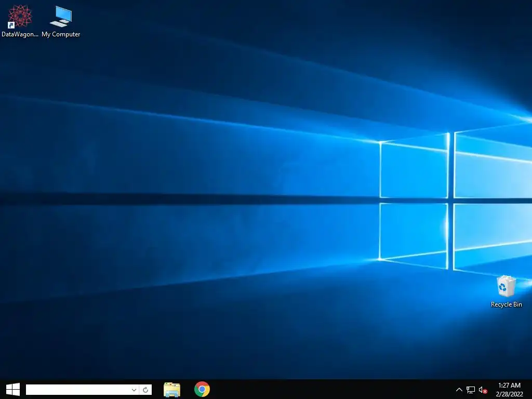Image resolution: width=532 pixels, height=399 pixels.
Task: Select the DataWagon desktop shortcut
Action: click(20, 21)
